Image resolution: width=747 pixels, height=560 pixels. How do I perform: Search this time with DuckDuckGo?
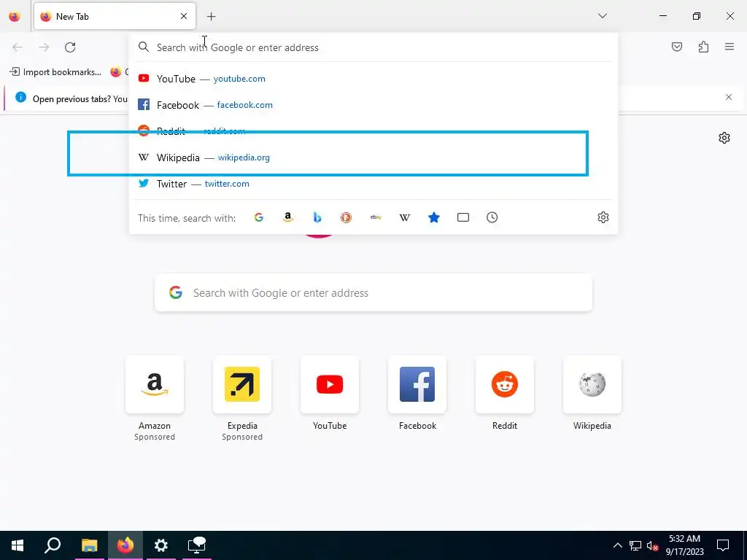click(x=347, y=217)
